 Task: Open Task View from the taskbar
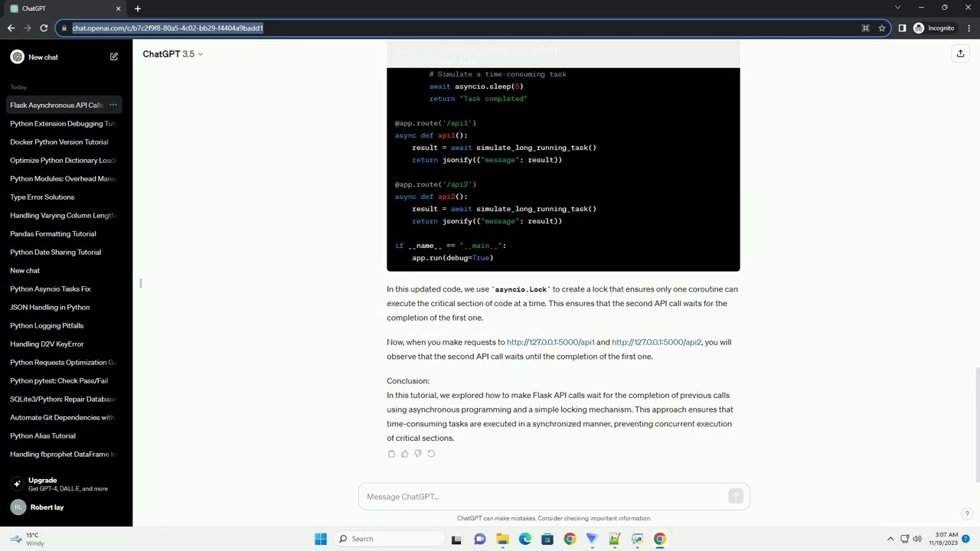(456, 539)
